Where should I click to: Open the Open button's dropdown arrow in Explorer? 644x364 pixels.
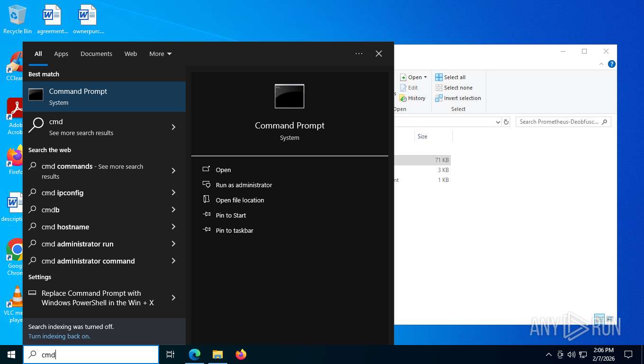(x=425, y=77)
